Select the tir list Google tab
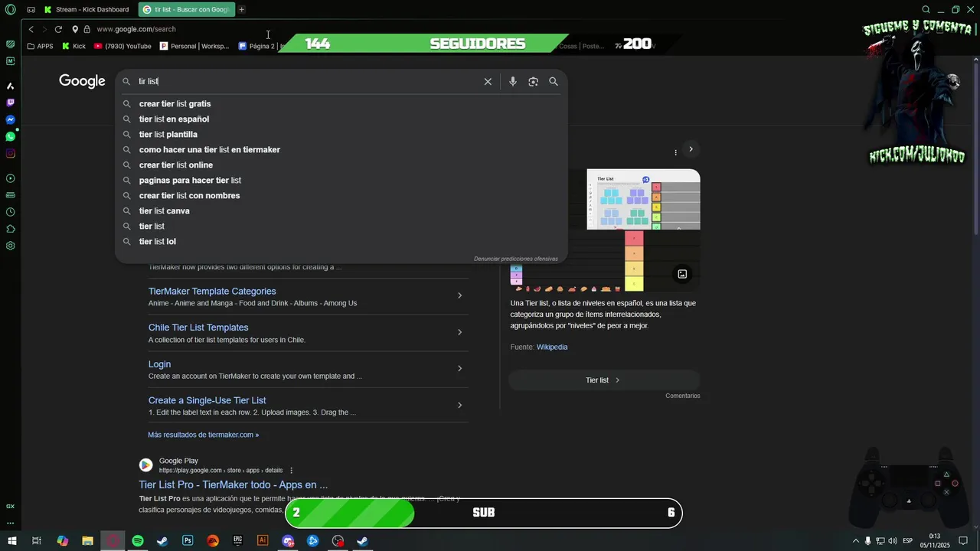Viewport: 980px width, 551px height. pyautogui.click(x=186, y=10)
